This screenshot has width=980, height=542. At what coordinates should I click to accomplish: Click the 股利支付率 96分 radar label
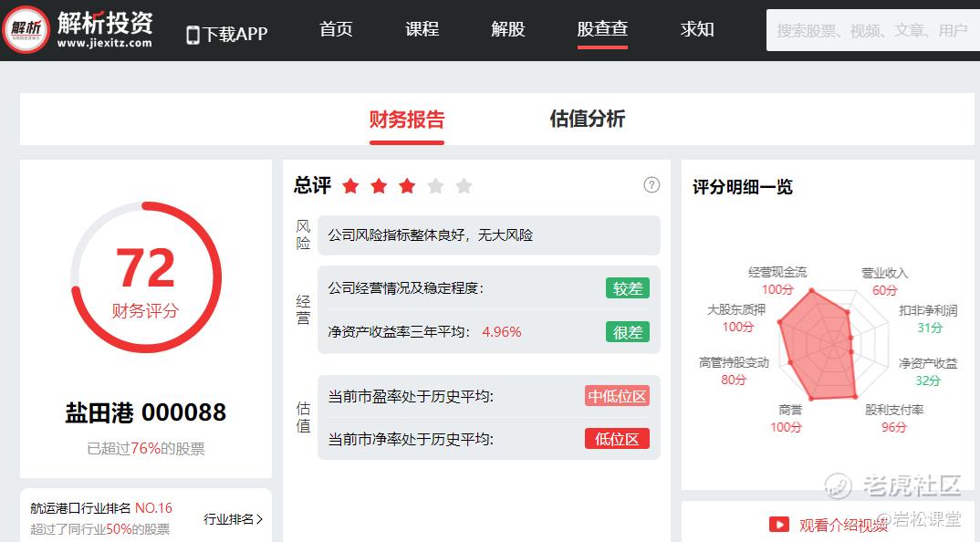(x=894, y=418)
